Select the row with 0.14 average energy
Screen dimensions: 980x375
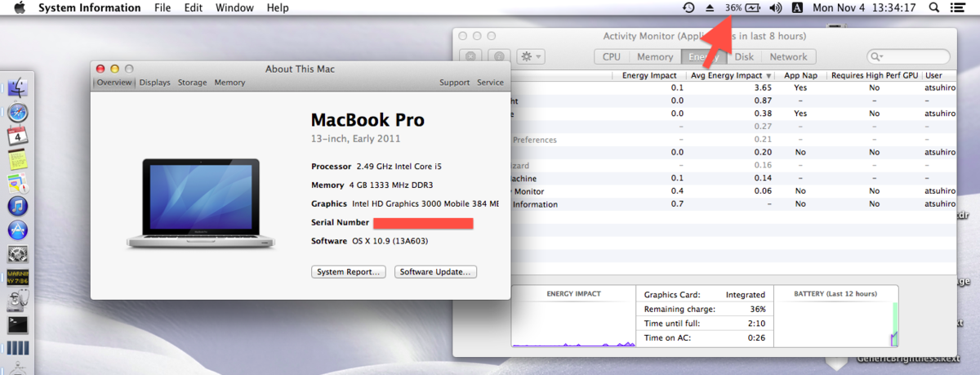[734, 178]
